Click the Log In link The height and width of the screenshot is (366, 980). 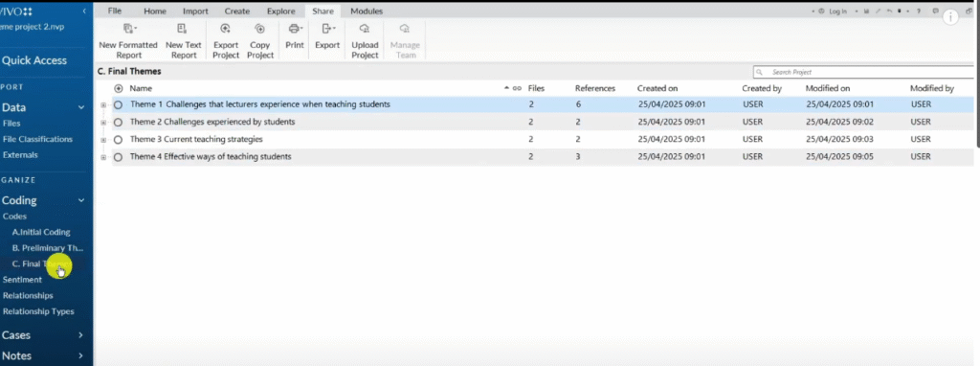tap(838, 11)
